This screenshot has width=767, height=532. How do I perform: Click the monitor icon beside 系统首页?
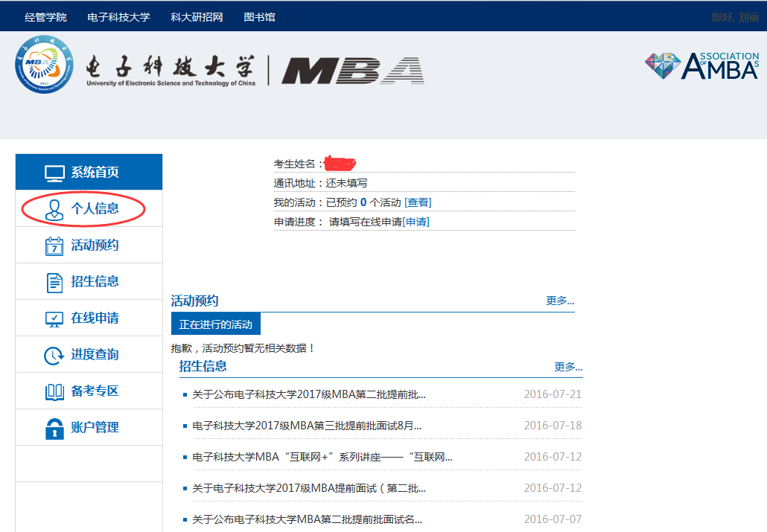pyautogui.click(x=54, y=173)
